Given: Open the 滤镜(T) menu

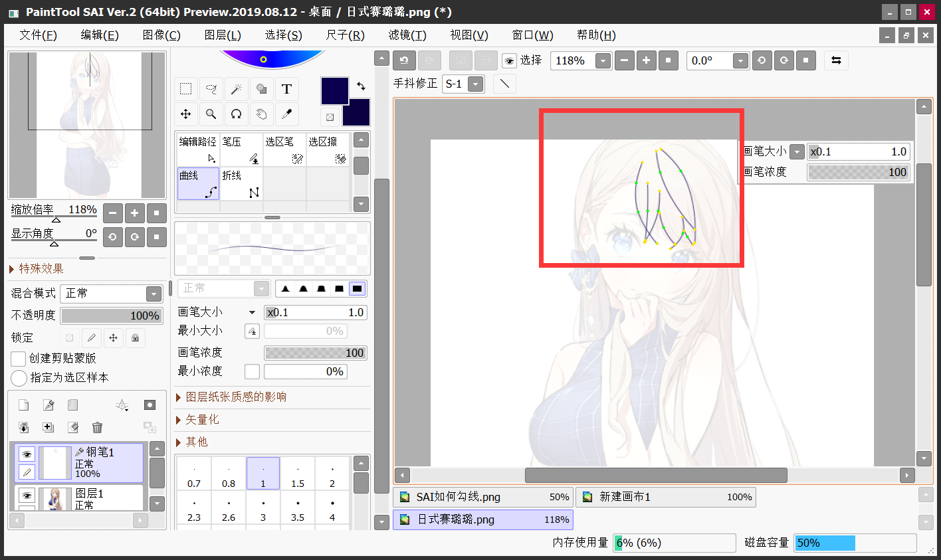Looking at the screenshot, I should [x=407, y=35].
